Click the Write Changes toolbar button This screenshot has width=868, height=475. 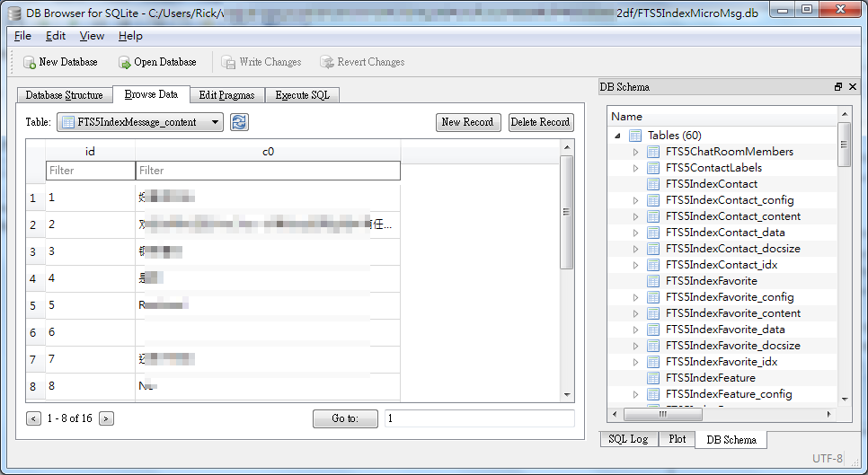click(x=261, y=62)
